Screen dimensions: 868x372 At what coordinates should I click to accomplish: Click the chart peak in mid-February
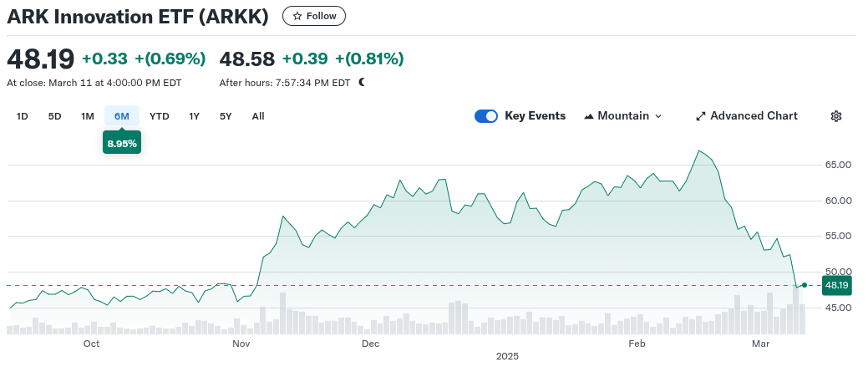(x=699, y=150)
